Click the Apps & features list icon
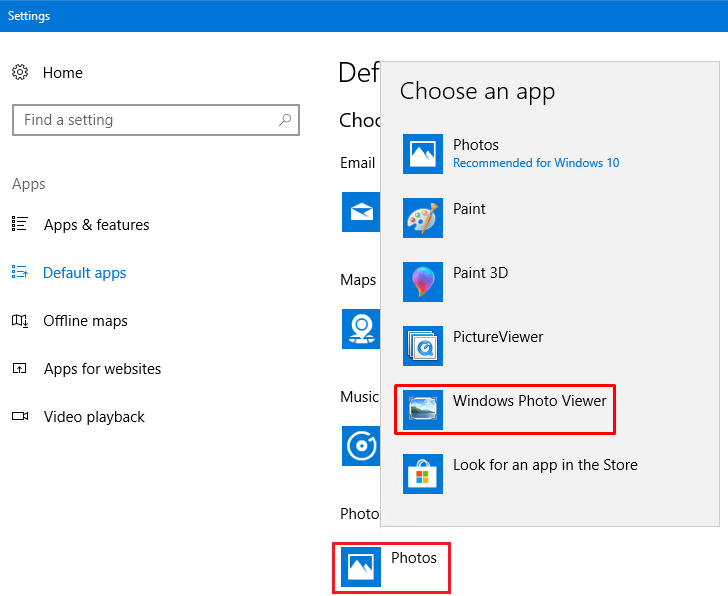This screenshot has height=596, width=728. tap(20, 224)
